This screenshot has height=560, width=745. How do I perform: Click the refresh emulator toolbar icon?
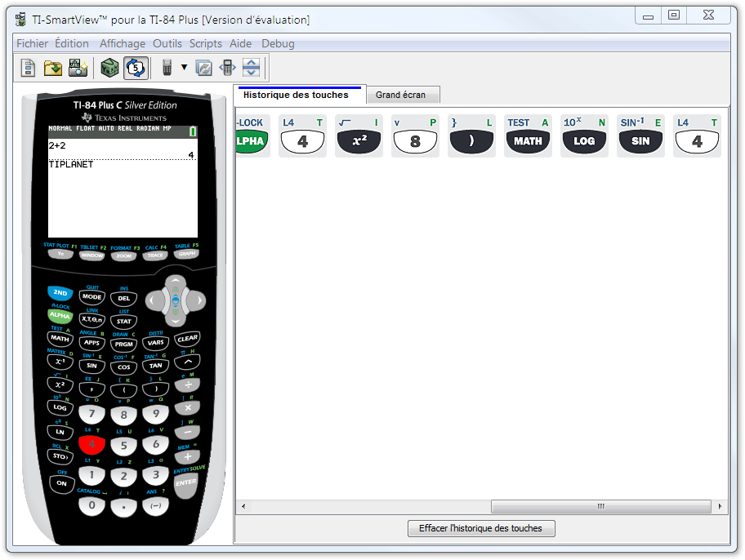(x=204, y=68)
